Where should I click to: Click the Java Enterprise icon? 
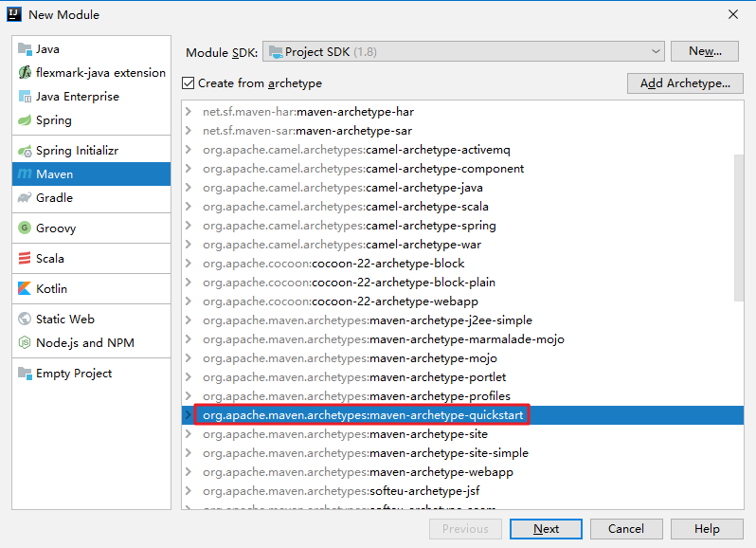point(25,97)
